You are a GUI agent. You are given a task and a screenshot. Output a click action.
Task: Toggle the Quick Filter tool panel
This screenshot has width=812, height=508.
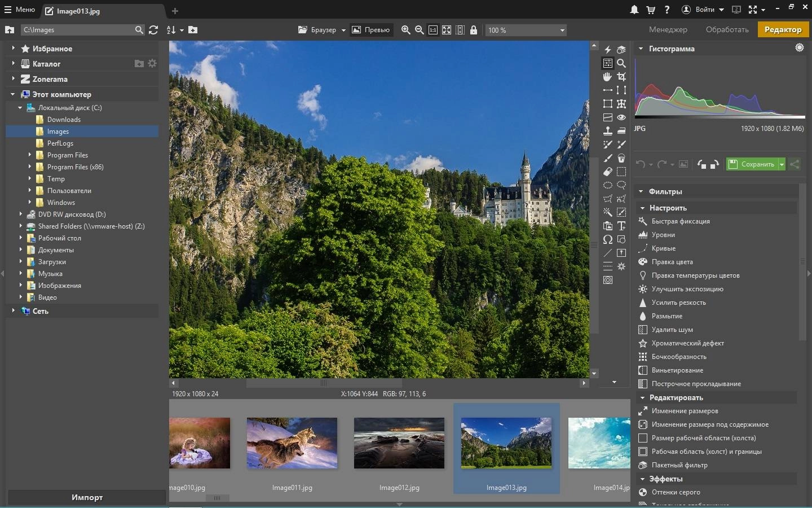tap(621, 50)
